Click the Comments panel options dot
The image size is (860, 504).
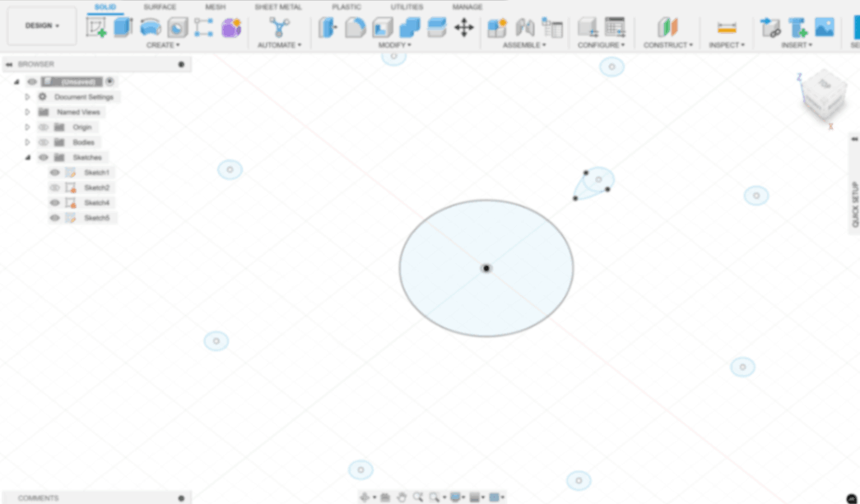coord(182,498)
